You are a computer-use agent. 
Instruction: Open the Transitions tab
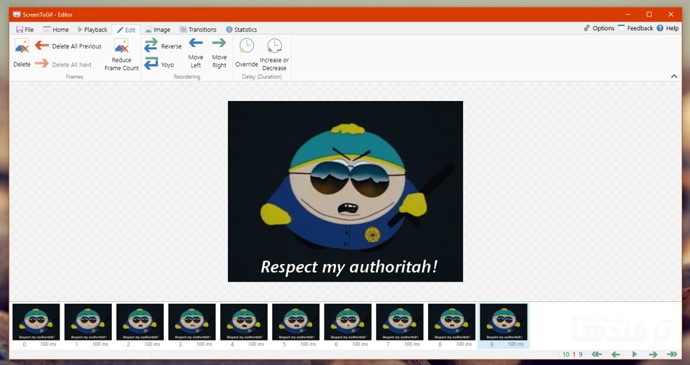(198, 29)
